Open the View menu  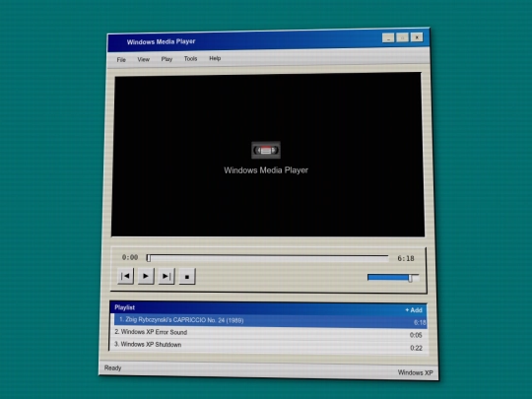[143, 59]
